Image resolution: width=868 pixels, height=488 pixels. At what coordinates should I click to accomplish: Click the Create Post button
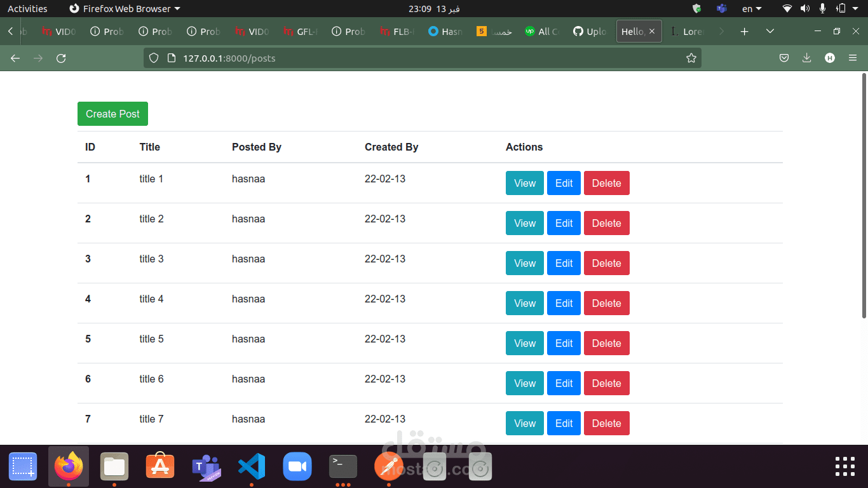click(112, 114)
